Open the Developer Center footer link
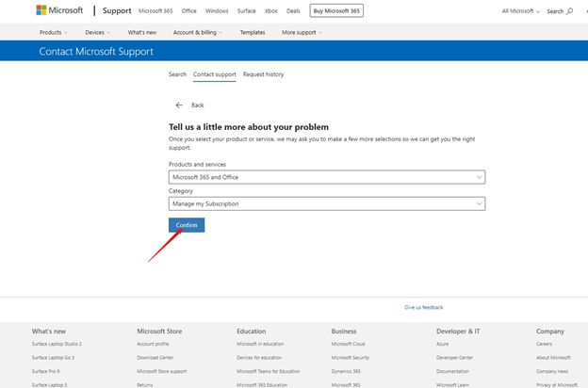 454,358
